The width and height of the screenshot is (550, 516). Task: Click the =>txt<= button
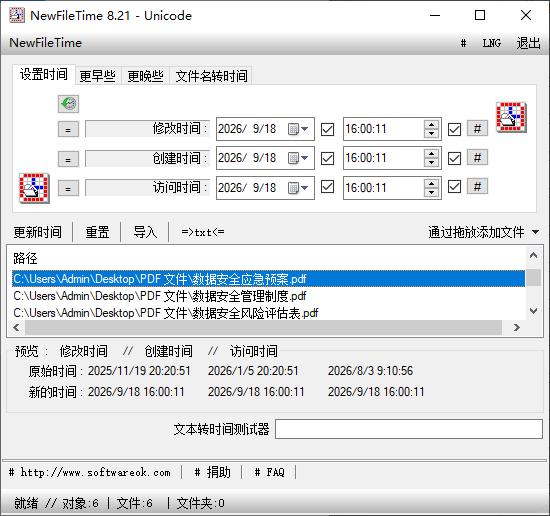[203, 232]
